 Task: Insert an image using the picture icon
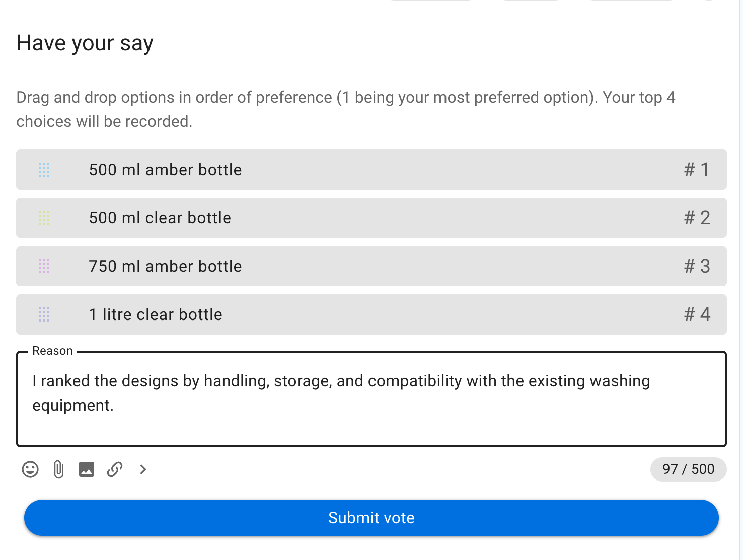tap(87, 469)
